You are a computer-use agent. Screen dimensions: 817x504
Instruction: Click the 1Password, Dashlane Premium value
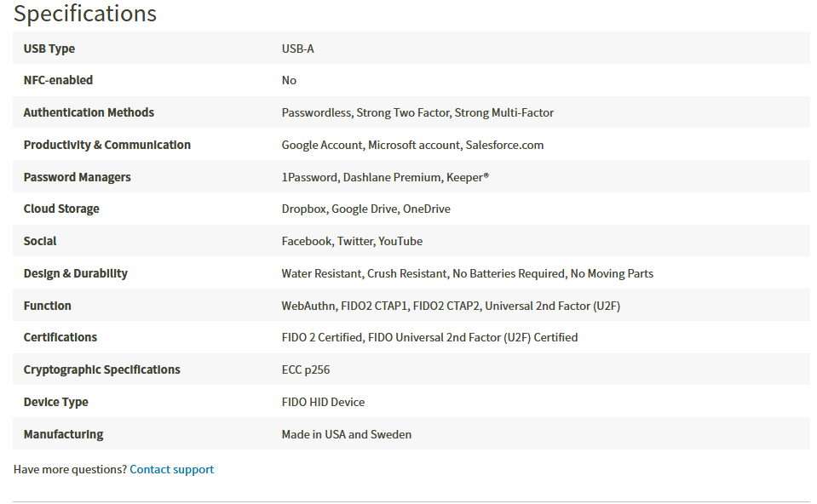click(x=385, y=177)
